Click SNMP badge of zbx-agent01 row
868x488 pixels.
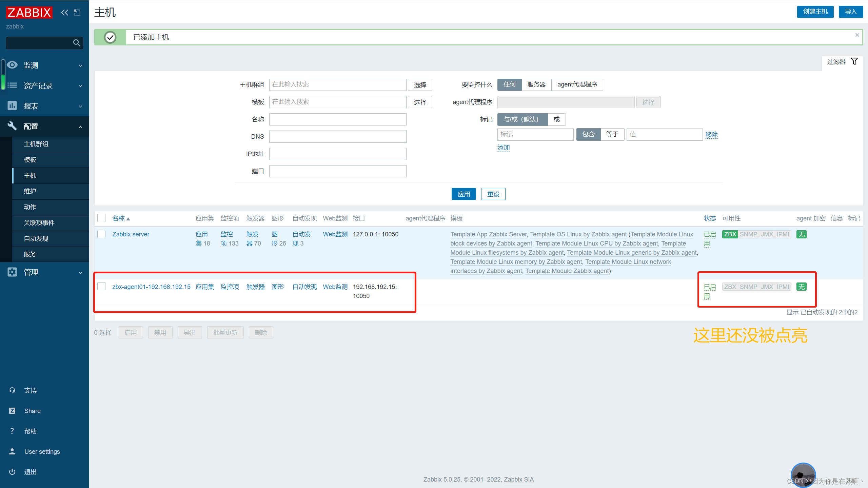click(748, 287)
